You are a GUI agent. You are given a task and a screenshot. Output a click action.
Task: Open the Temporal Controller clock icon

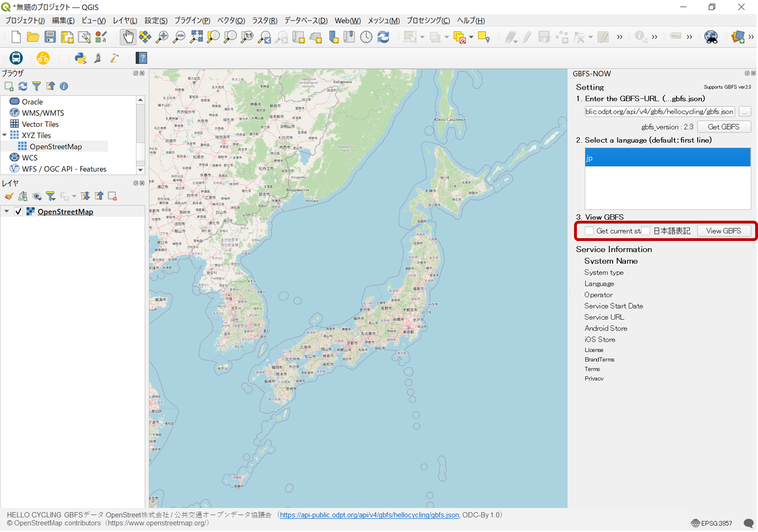(x=367, y=37)
